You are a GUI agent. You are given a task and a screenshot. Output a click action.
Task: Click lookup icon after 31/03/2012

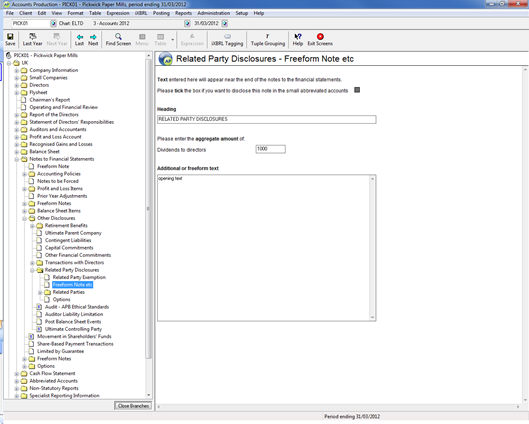point(225,23)
